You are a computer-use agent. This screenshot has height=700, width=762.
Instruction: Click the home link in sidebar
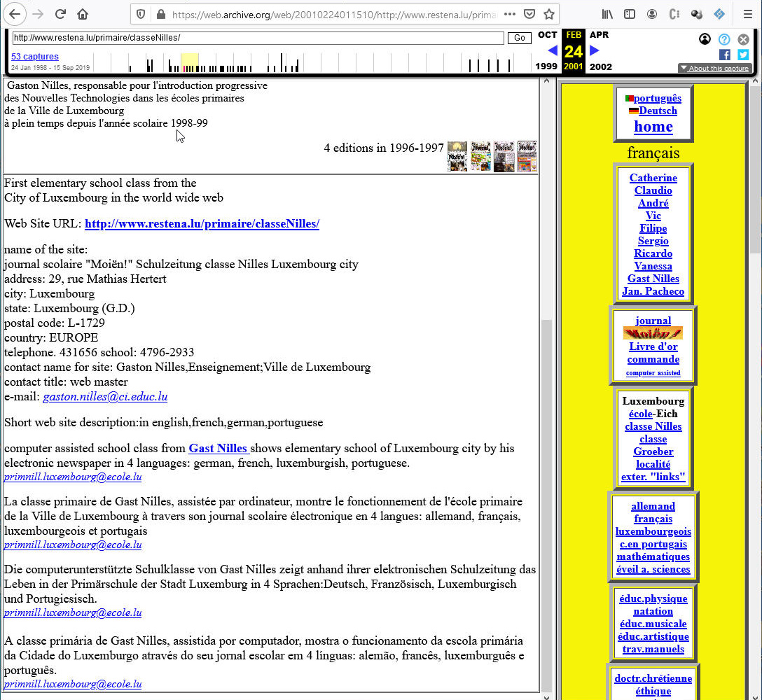pyautogui.click(x=653, y=126)
